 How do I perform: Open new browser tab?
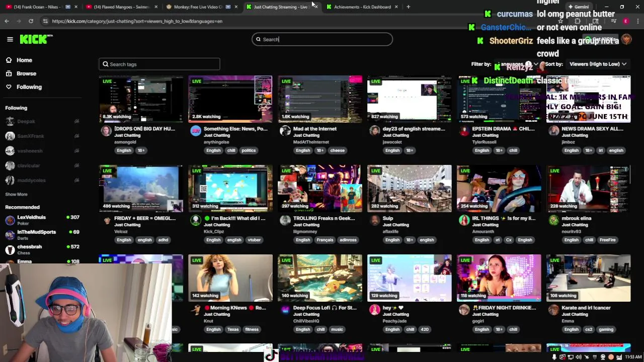(408, 7)
